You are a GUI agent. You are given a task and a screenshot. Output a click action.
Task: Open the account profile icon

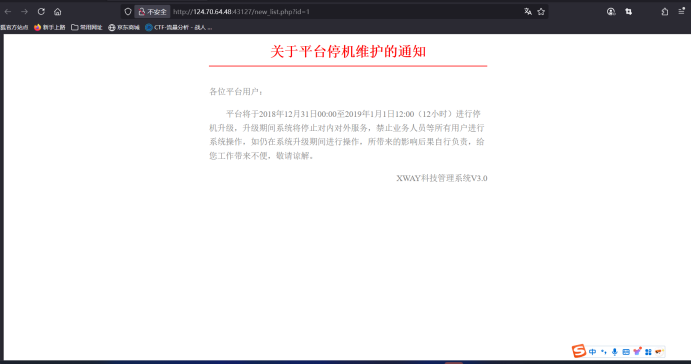tap(611, 12)
